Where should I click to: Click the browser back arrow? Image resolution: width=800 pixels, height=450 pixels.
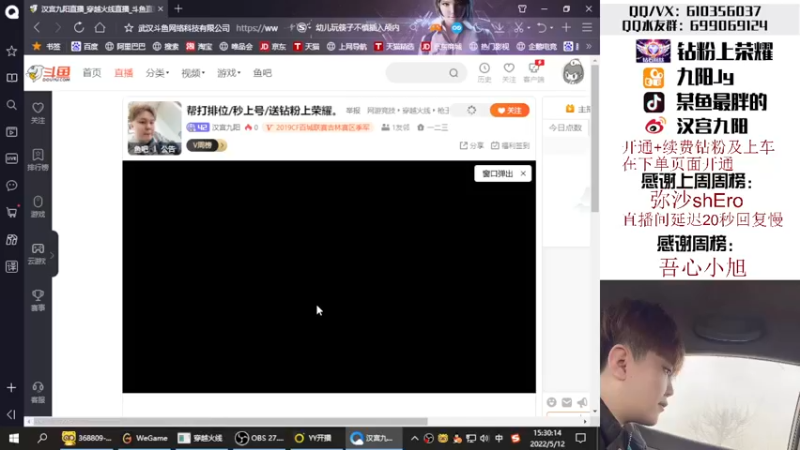[37, 28]
